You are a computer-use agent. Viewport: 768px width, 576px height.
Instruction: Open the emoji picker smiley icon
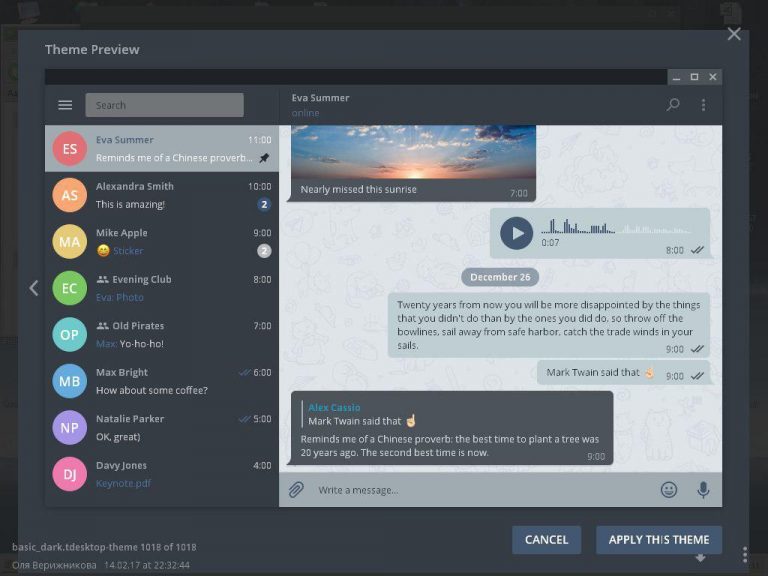tap(669, 490)
